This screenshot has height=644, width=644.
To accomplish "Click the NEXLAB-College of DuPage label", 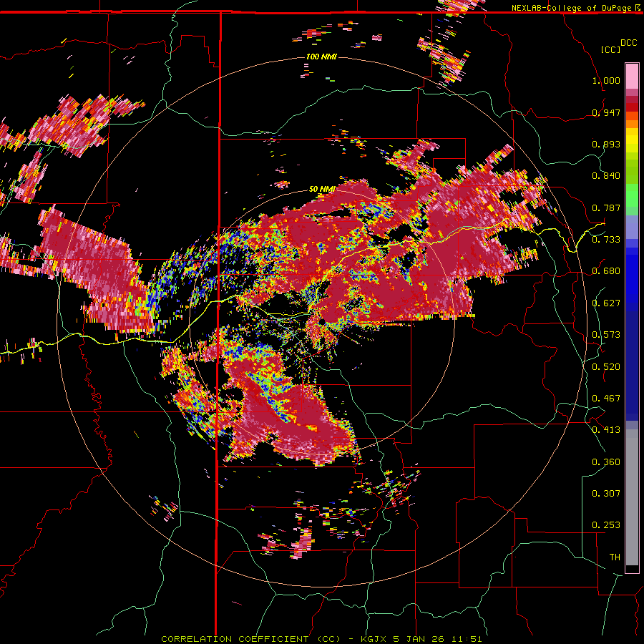I will [571, 8].
